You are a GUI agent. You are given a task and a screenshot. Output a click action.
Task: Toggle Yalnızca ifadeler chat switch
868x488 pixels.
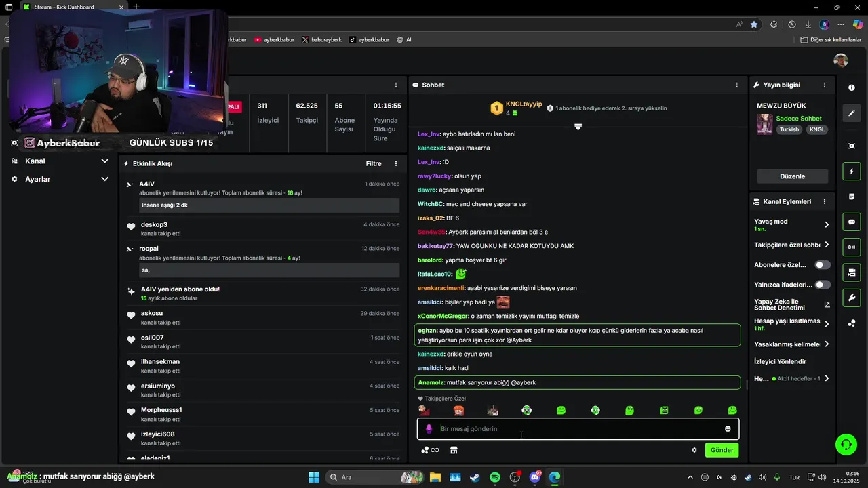[x=823, y=285]
